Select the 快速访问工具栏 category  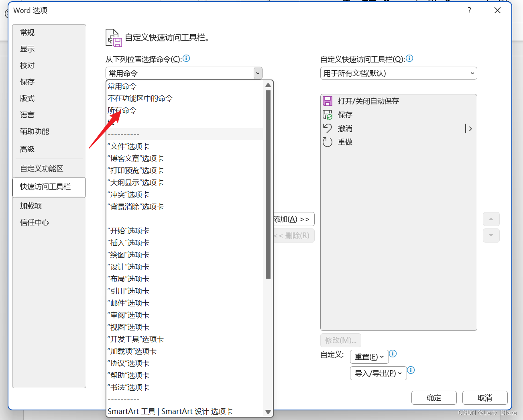point(49,187)
